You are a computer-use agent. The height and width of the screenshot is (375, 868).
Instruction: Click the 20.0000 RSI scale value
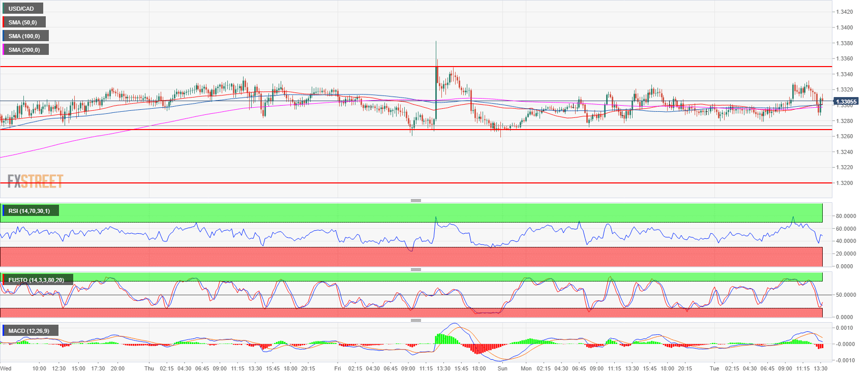tap(846, 254)
